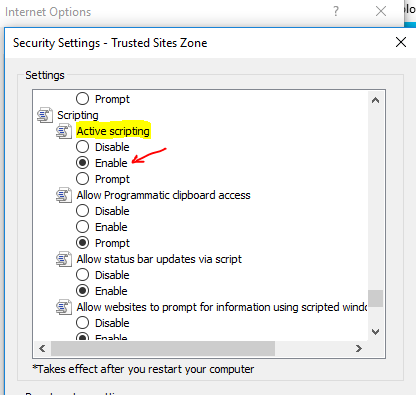Select the highlighted Active scripting label

tap(113, 131)
